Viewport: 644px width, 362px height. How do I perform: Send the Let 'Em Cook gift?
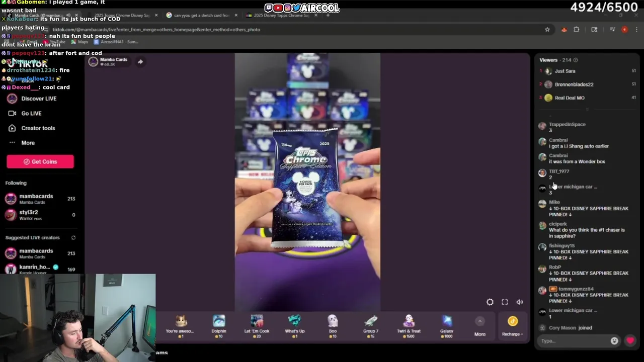coord(257,325)
